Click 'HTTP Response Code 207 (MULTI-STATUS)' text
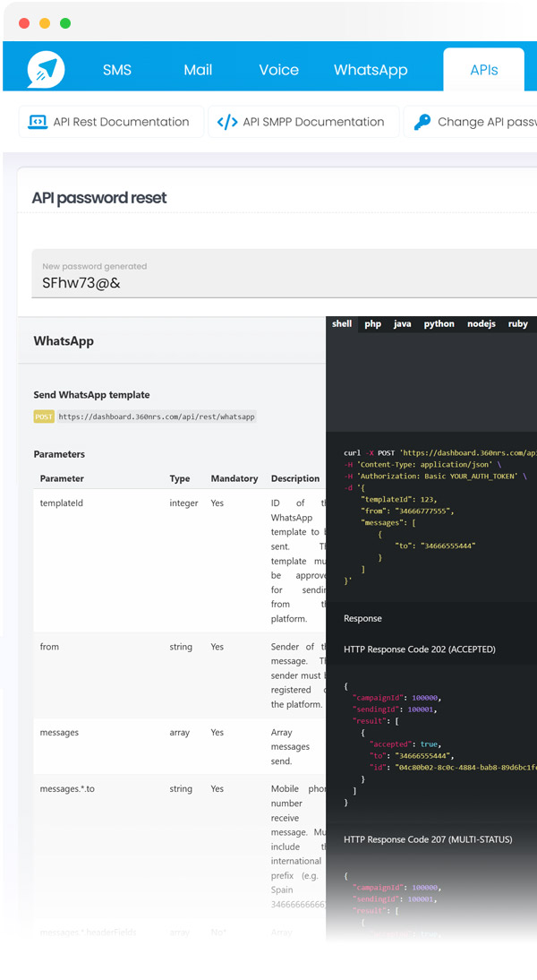537x980 pixels. coord(428,839)
